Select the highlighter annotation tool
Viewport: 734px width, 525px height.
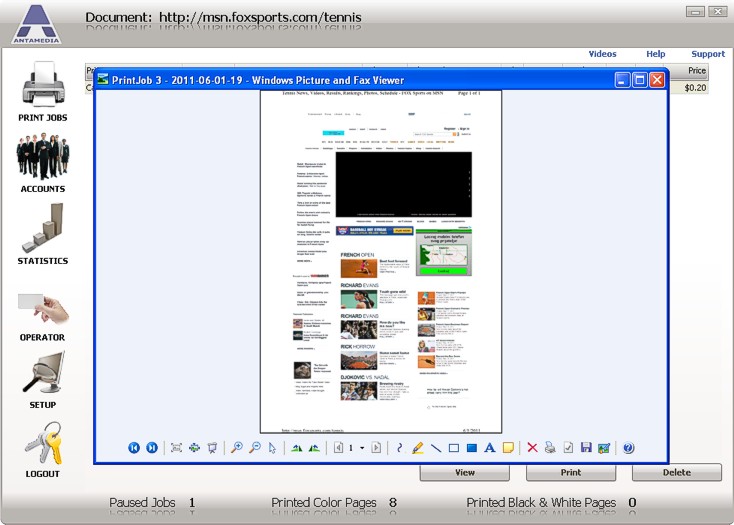pyautogui.click(x=418, y=448)
